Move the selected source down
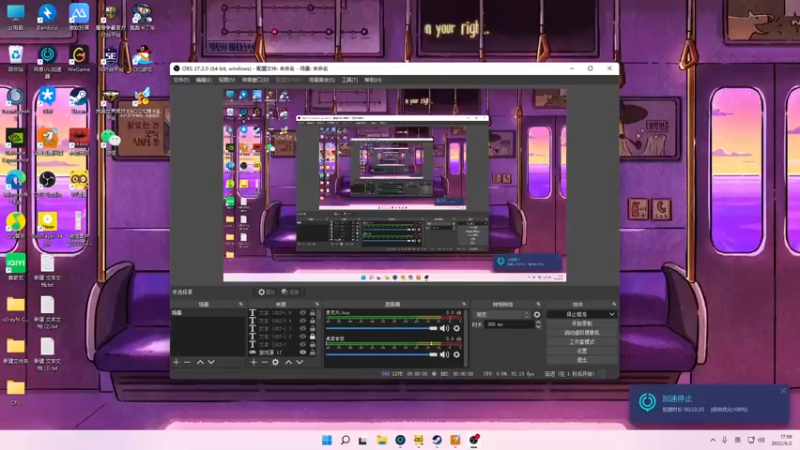 coord(299,362)
